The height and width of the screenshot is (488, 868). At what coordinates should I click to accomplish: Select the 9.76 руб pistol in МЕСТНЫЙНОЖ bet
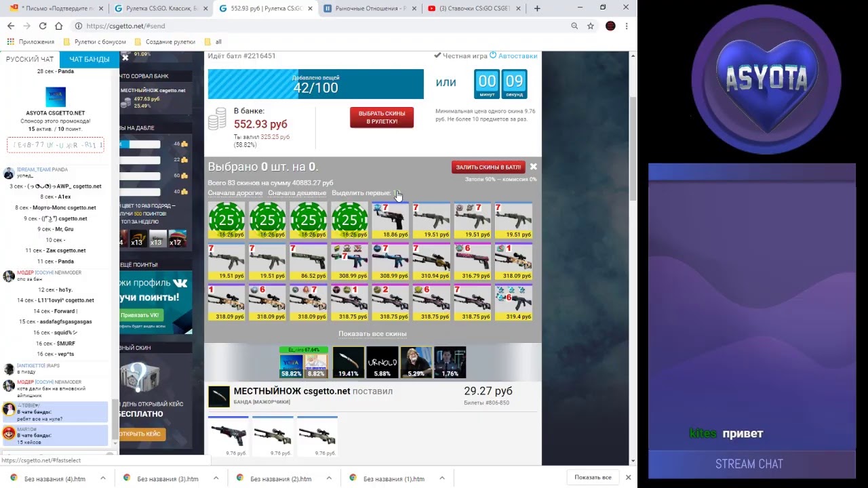[x=229, y=437]
